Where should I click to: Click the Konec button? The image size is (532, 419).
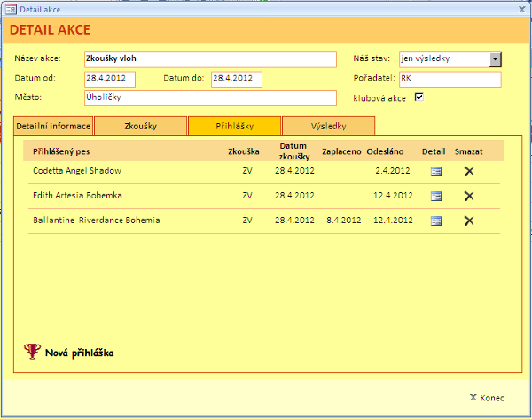coord(487,398)
